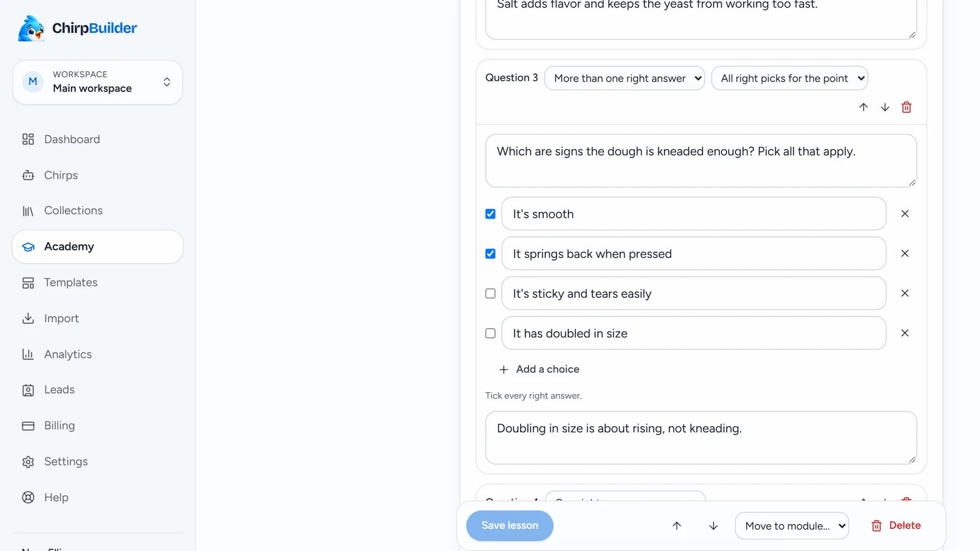This screenshot has width=980, height=551.
Task: Uncheck "It springs back when pressed" checkbox
Action: pyautogui.click(x=491, y=253)
